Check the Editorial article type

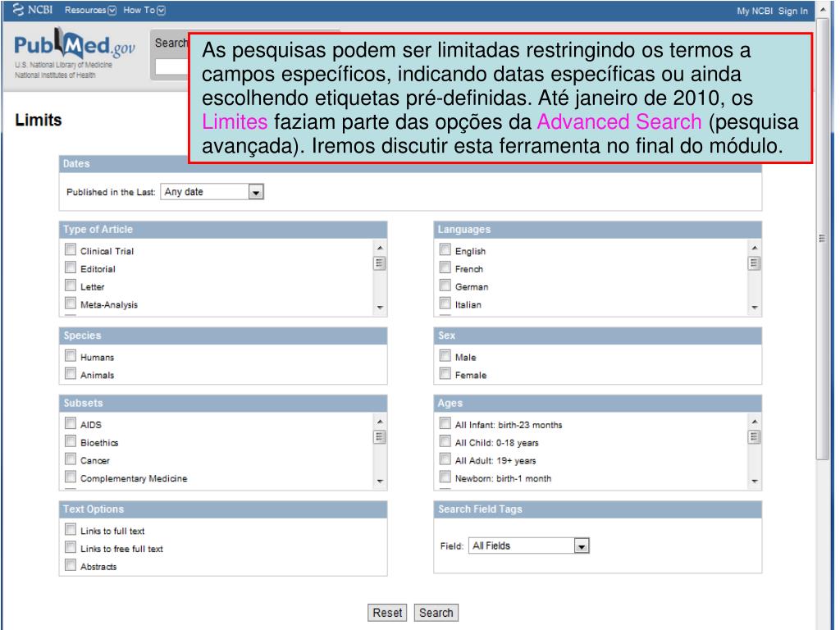(x=71, y=267)
